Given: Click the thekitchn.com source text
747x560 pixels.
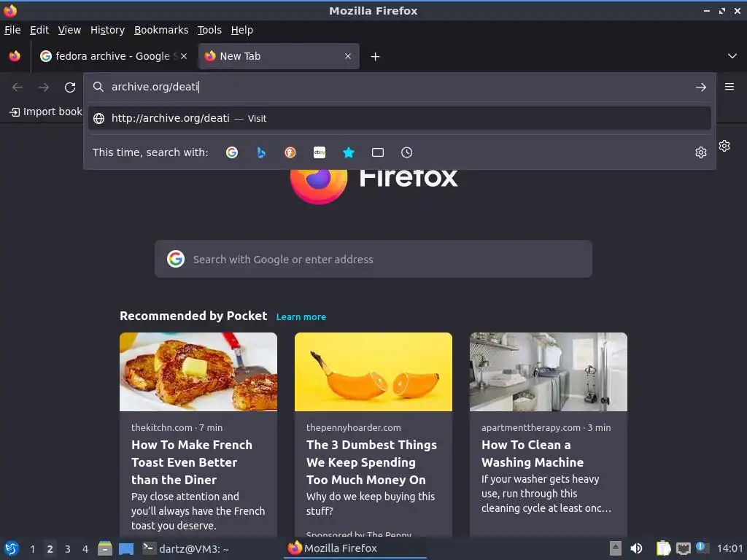Looking at the screenshot, I should pyautogui.click(x=162, y=427).
